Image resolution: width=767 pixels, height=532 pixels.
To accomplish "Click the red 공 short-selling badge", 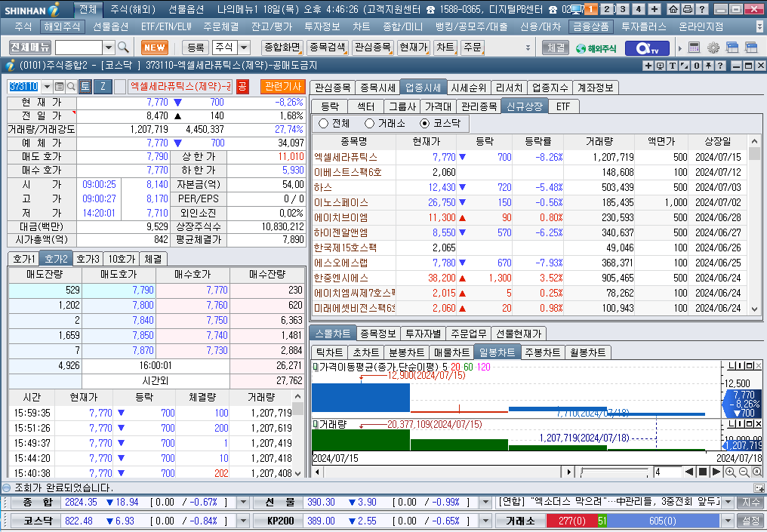I will coord(242,87).
